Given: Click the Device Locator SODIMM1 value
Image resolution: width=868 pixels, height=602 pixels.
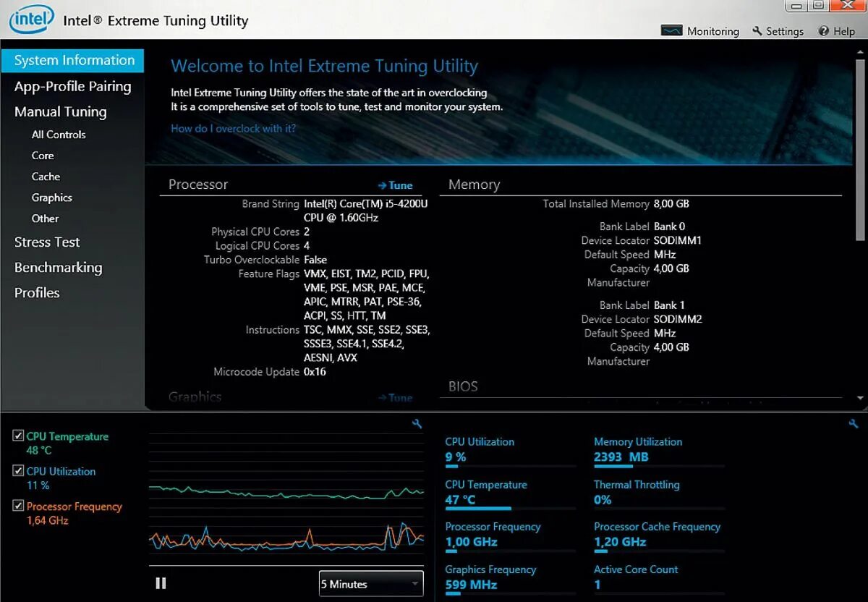Looking at the screenshot, I should [x=678, y=240].
